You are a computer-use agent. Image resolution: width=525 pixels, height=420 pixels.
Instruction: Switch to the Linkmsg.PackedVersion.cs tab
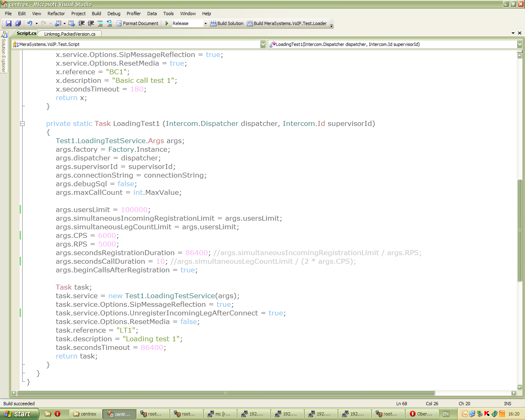point(70,34)
